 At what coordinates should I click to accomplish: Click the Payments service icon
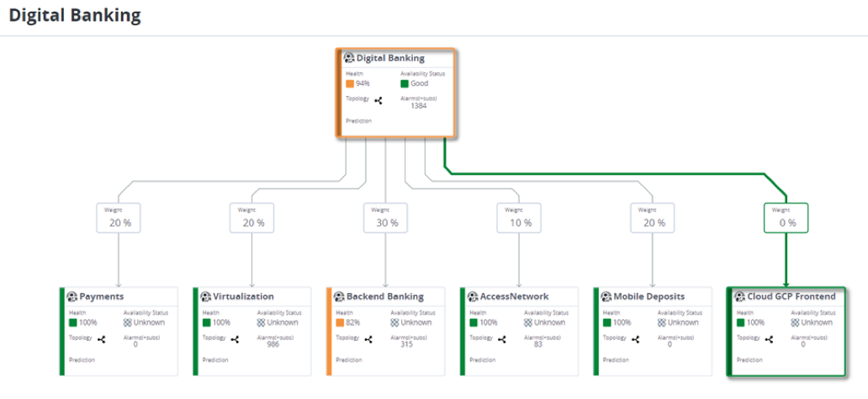(73, 297)
